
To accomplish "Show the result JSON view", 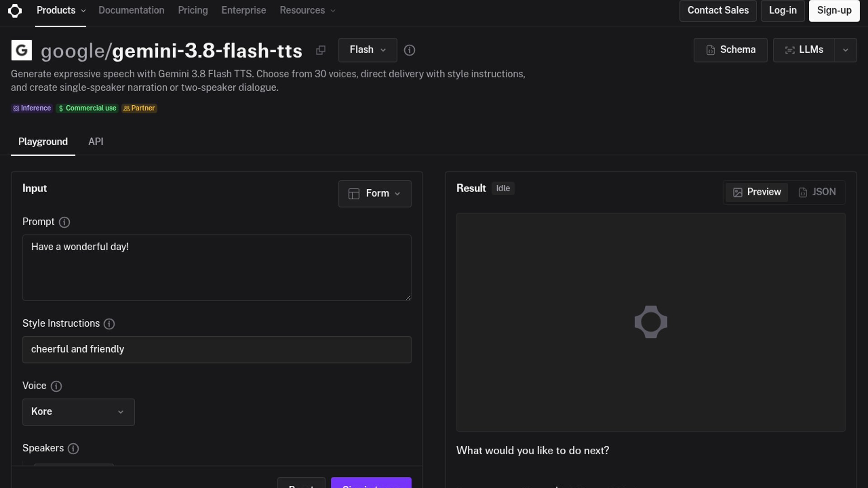I will click(x=817, y=192).
